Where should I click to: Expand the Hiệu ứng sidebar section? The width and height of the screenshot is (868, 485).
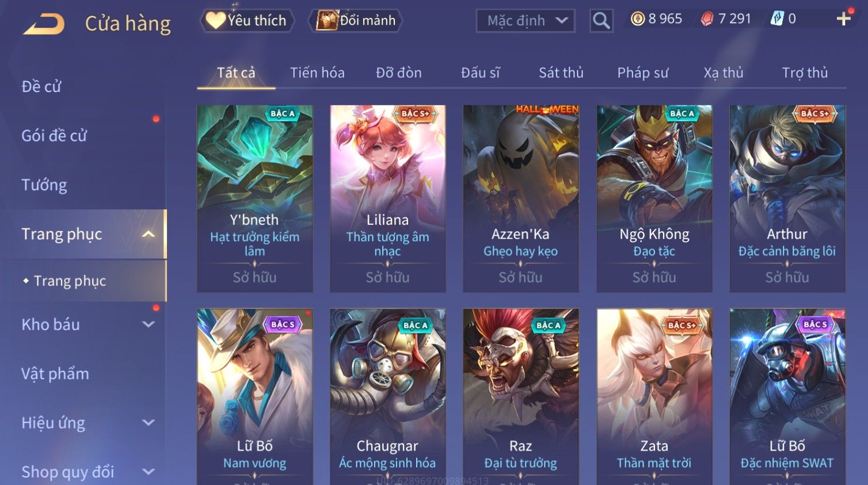click(x=149, y=423)
